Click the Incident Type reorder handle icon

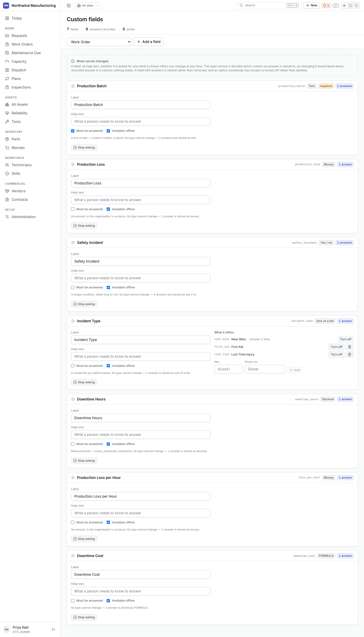pyautogui.click(x=73, y=321)
